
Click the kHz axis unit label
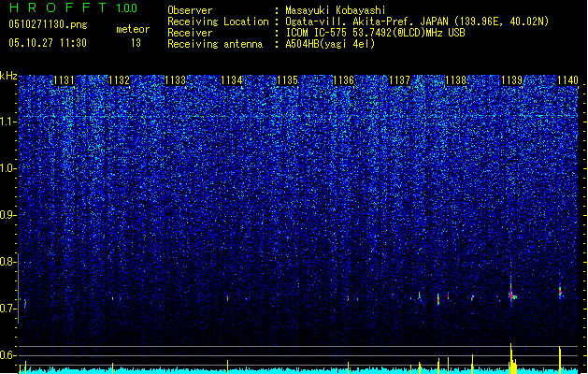[x=8, y=76]
